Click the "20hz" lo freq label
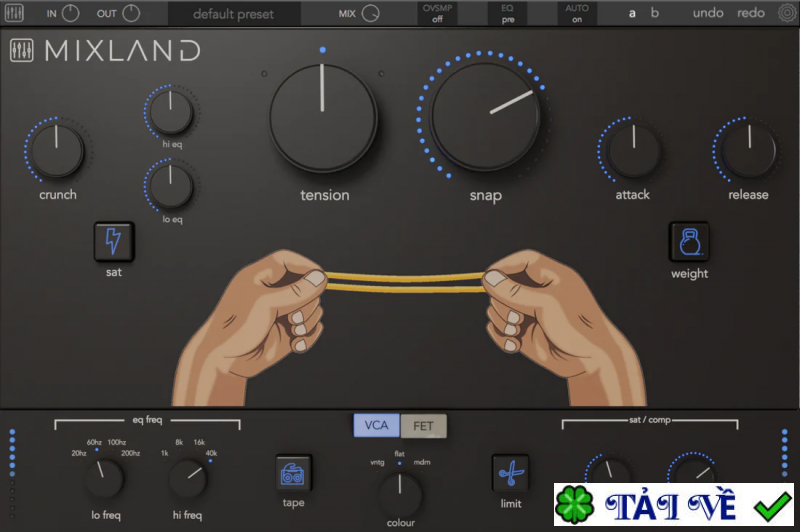The image size is (800, 532). (x=79, y=453)
